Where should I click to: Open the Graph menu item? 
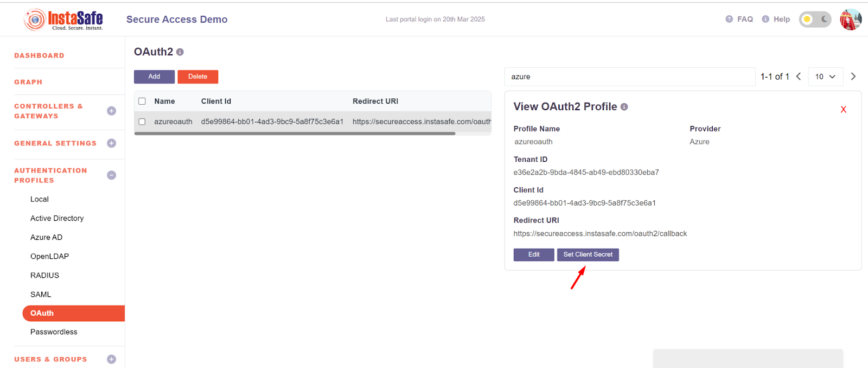[x=28, y=82]
